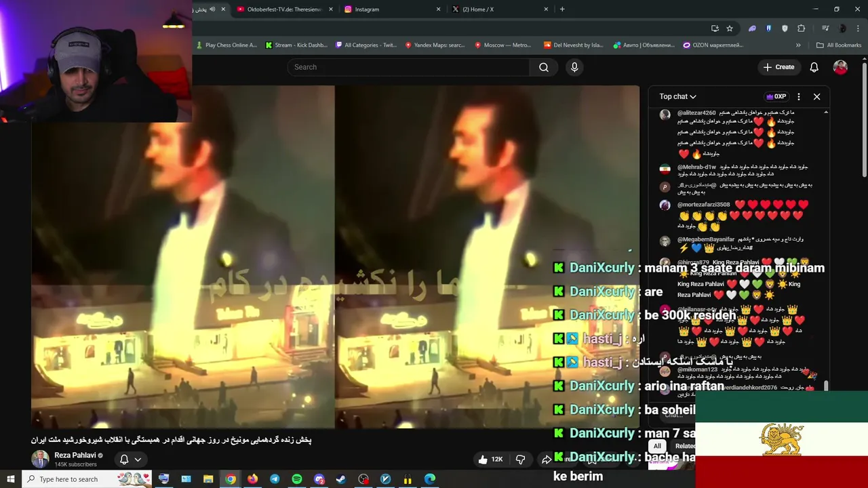Show hidden bookmarks with the double chevron

click(x=798, y=45)
